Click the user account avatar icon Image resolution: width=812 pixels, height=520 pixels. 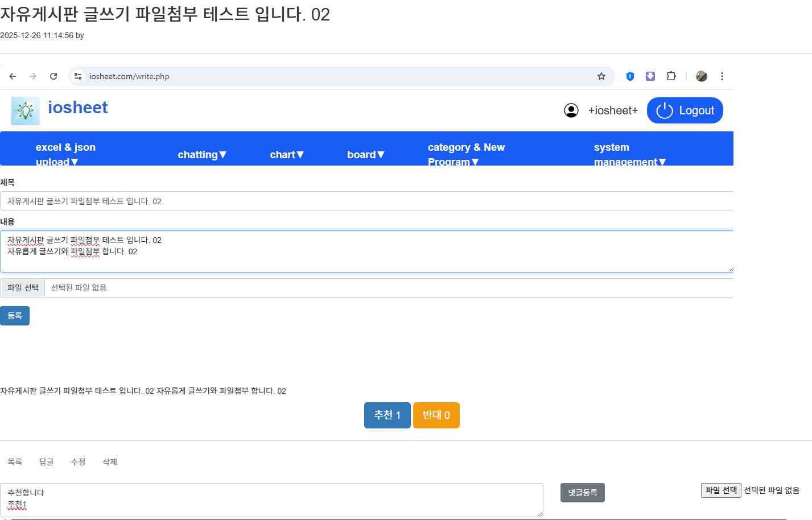pos(571,110)
